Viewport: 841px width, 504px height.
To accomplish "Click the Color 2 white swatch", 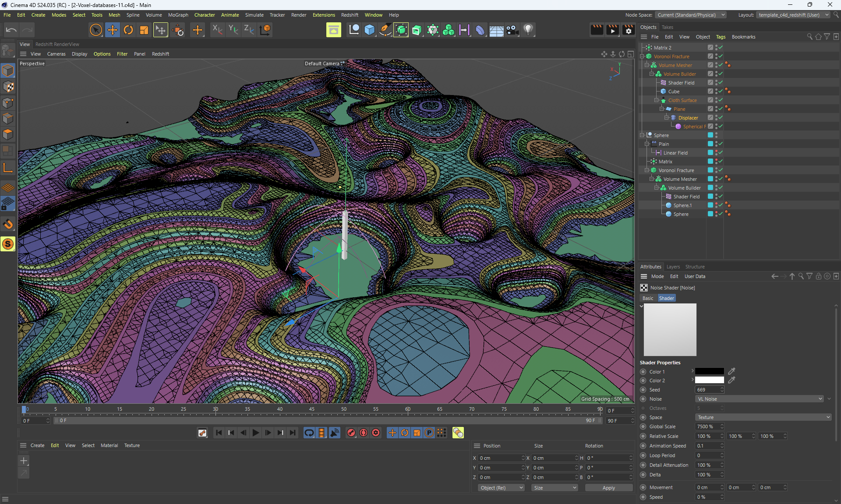I will (709, 380).
